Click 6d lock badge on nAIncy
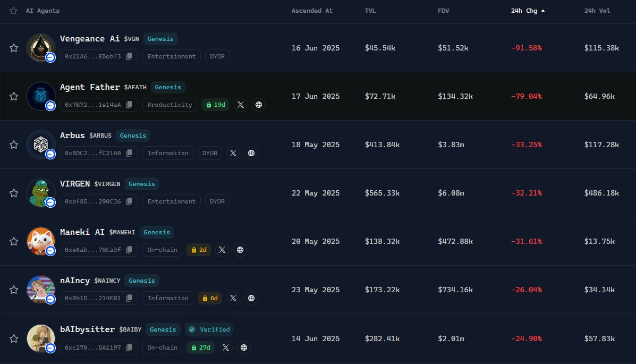Viewport: 636px width, 364px height. pos(210,298)
